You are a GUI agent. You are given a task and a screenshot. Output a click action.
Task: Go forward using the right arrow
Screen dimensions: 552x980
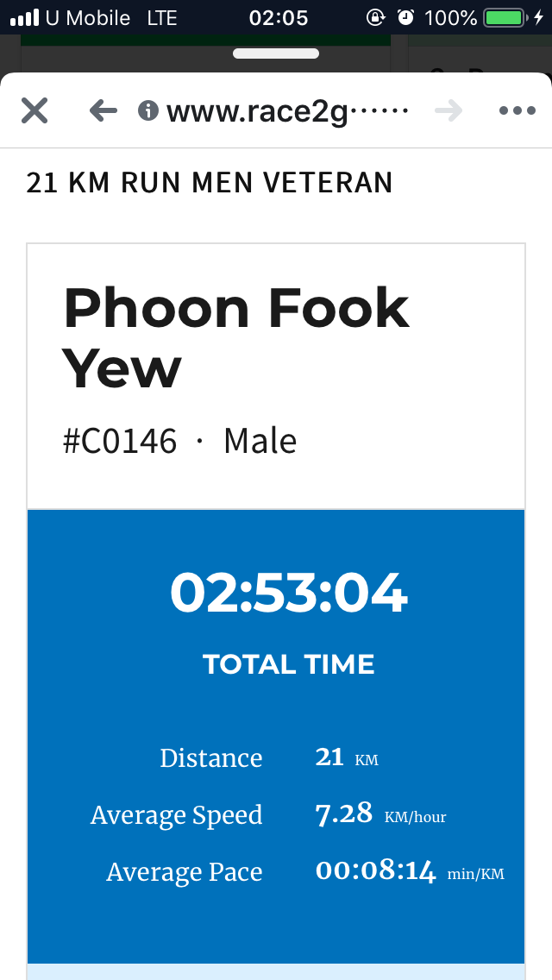pos(448,111)
